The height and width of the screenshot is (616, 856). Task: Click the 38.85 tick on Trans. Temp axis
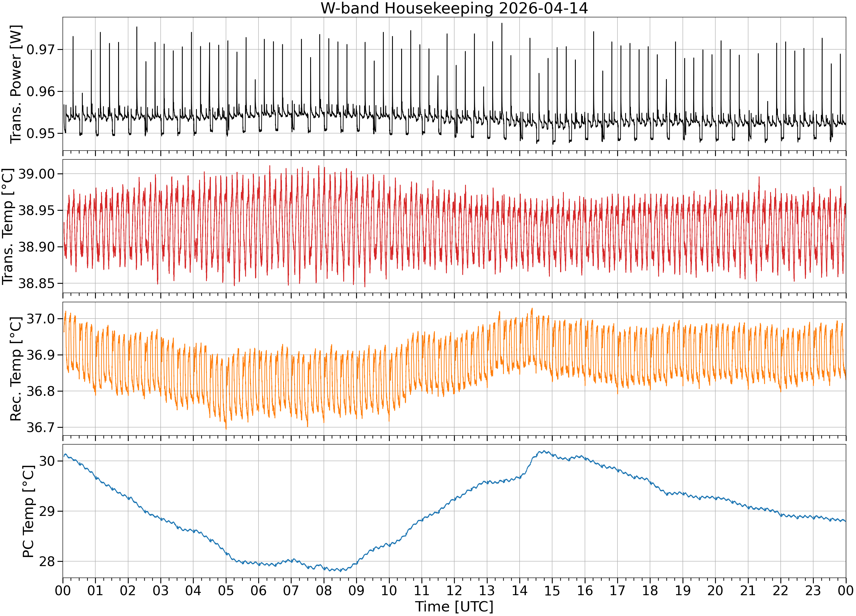tap(36, 283)
